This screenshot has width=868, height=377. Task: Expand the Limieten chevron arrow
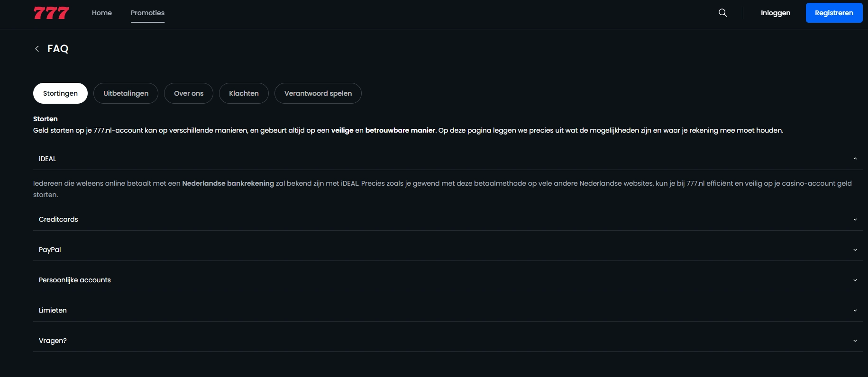click(x=855, y=310)
